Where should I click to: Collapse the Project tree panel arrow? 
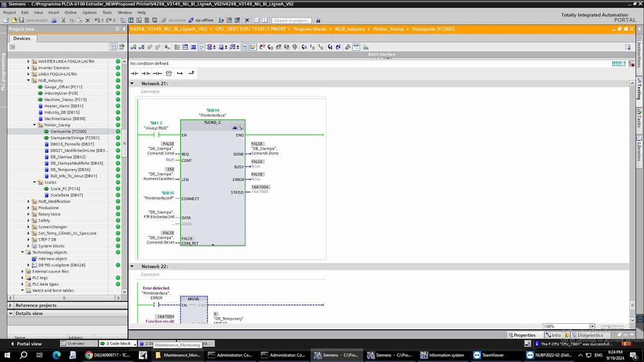[x=124, y=29]
